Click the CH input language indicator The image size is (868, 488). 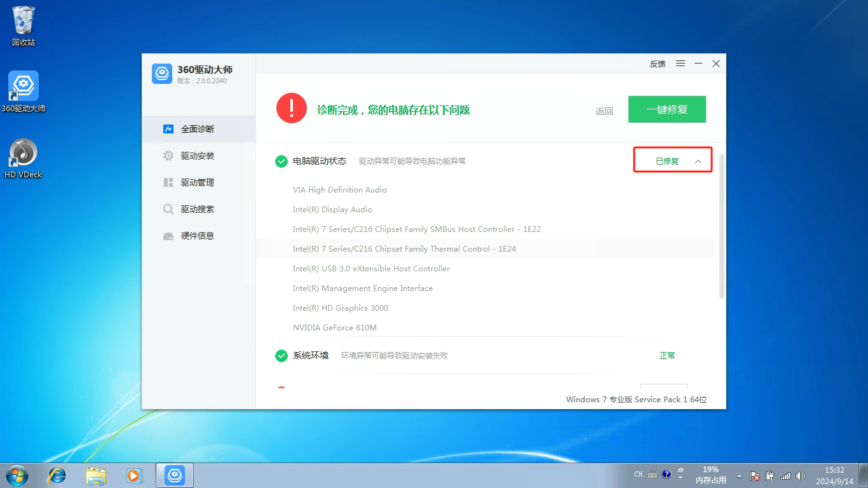click(639, 475)
